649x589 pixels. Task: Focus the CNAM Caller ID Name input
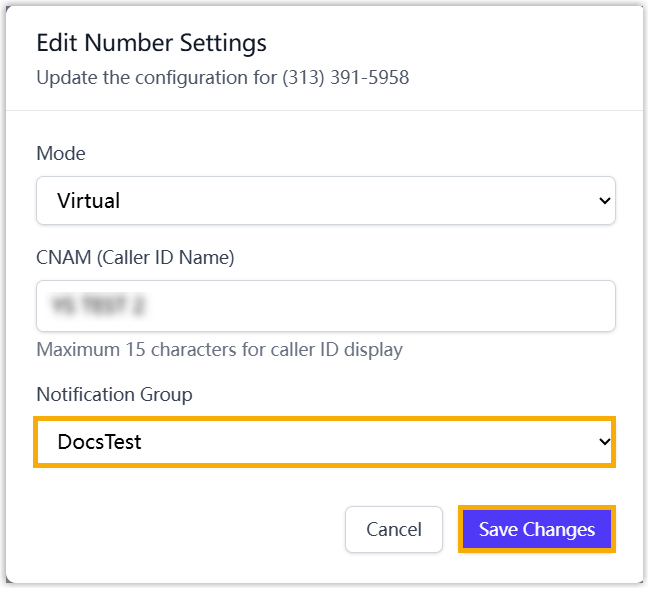[325, 306]
